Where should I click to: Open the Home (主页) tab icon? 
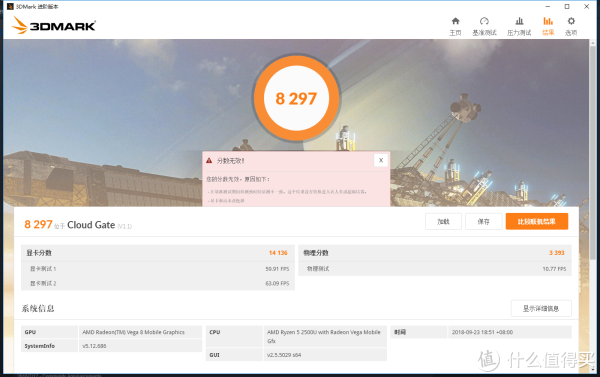click(x=455, y=21)
